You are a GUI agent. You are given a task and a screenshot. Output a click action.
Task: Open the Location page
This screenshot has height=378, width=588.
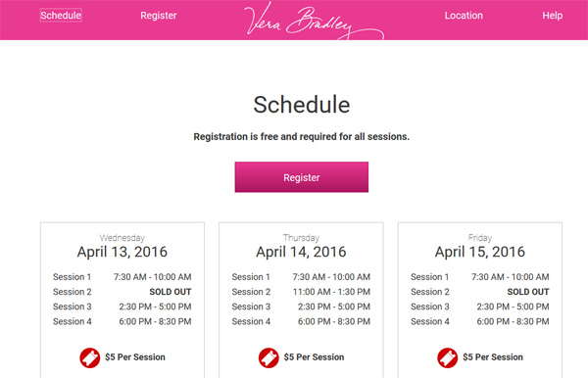tap(464, 16)
